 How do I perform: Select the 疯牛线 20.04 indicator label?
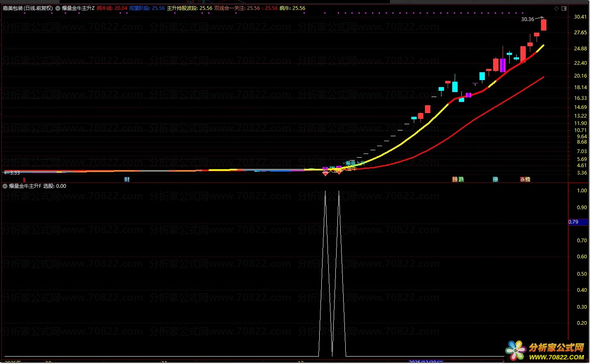coord(112,8)
